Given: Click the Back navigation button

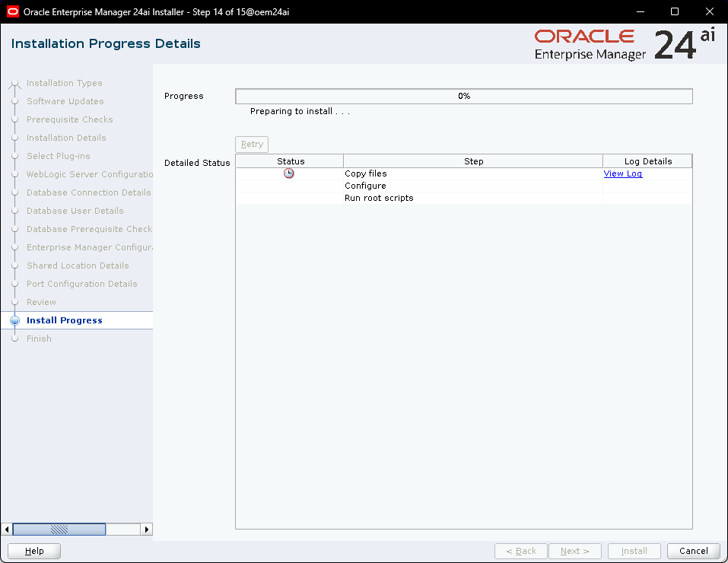Looking at the screenshot, I should (x=521, y=551).
